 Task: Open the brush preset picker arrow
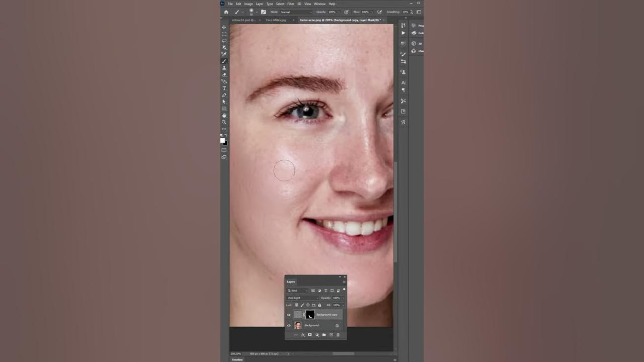(x=257, y=12)
